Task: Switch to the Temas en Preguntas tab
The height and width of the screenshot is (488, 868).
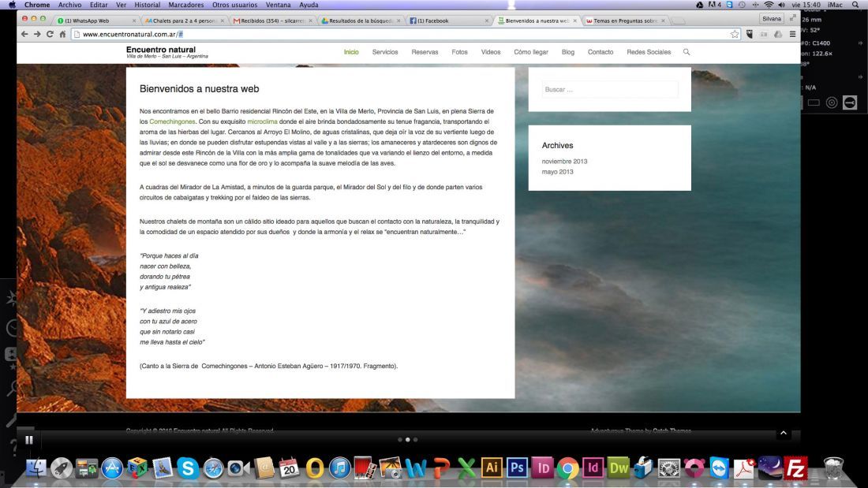Action: pos(626,20)
